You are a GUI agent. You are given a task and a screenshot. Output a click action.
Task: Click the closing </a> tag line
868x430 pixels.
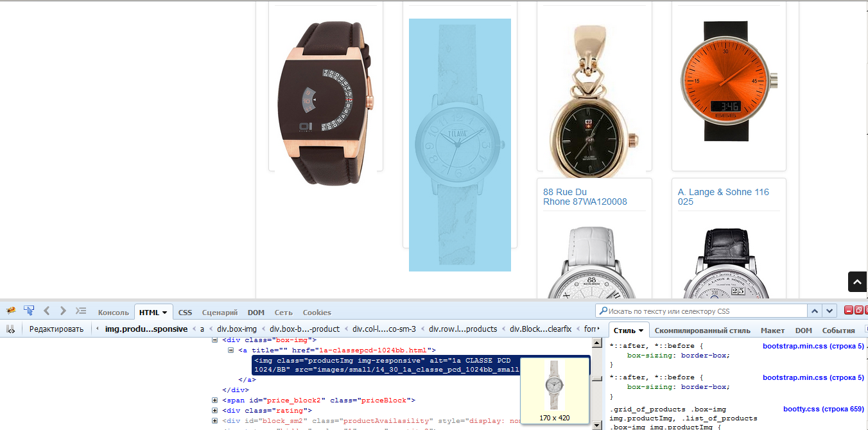coord(247,380)
